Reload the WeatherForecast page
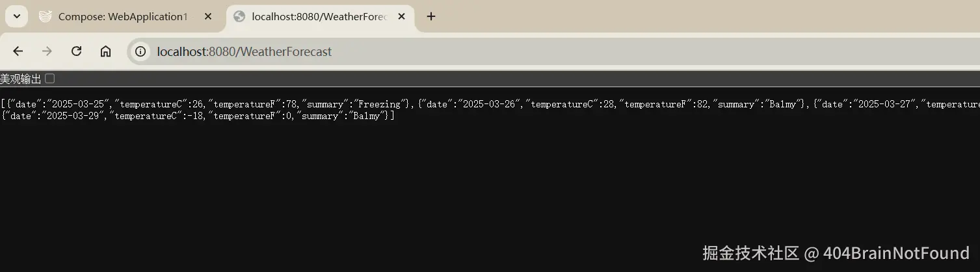This screenshot has height=272, width=980. [76, 51]
